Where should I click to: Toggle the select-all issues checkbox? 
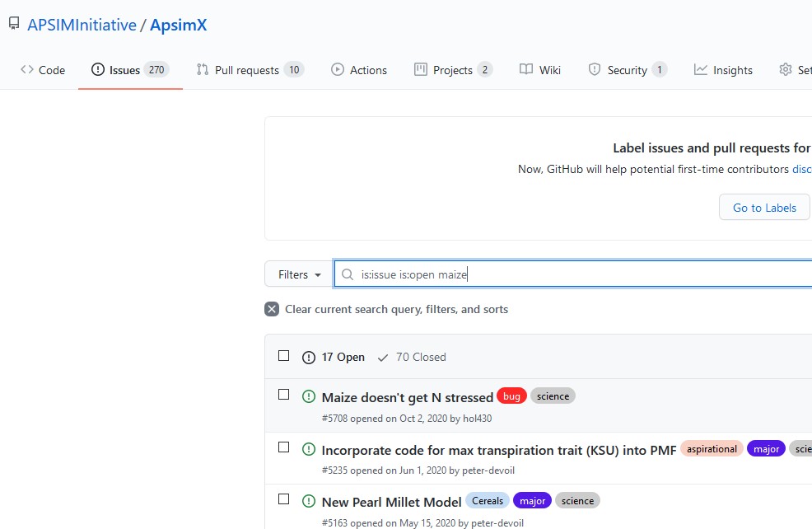(x=284, y=355)
